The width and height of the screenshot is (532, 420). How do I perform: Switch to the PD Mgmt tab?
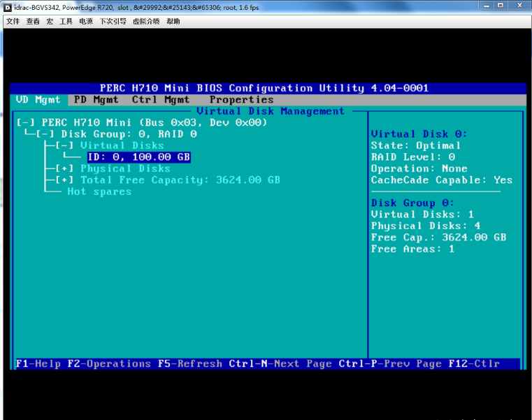96,100
